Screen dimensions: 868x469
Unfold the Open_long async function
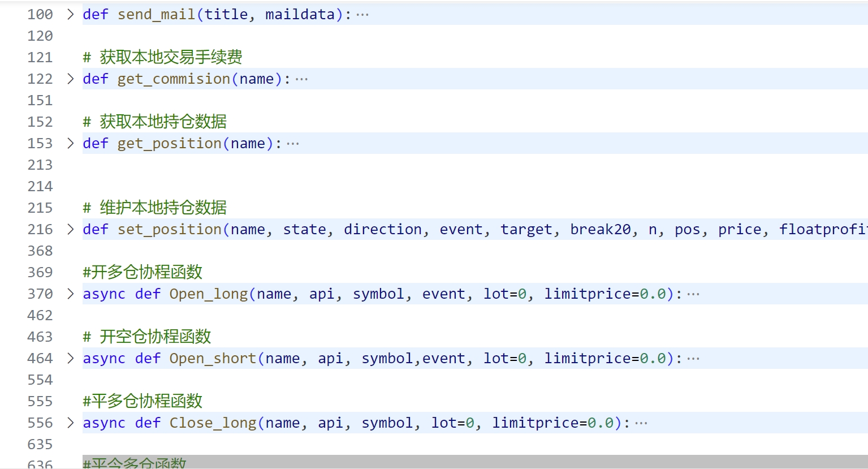click(x=70, y=294)
